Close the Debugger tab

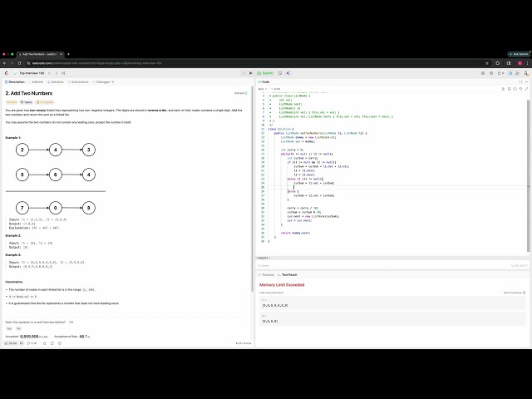113,81
